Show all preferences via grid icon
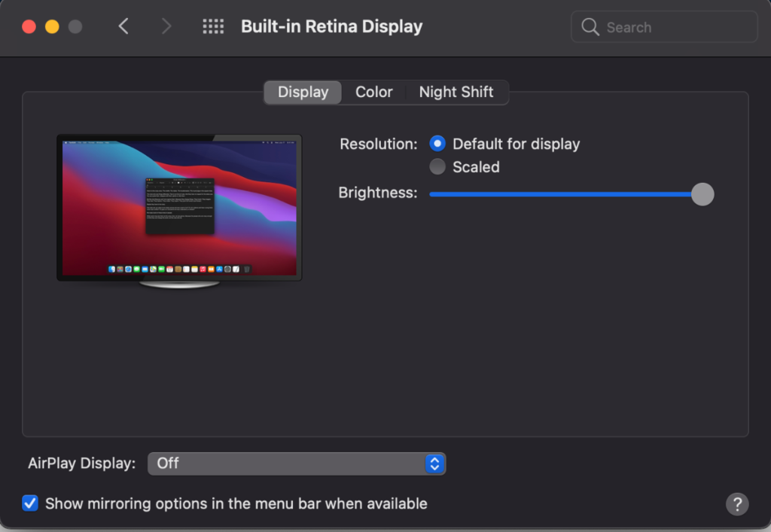This screenshot has height=532, width=771. pos(213,27)
